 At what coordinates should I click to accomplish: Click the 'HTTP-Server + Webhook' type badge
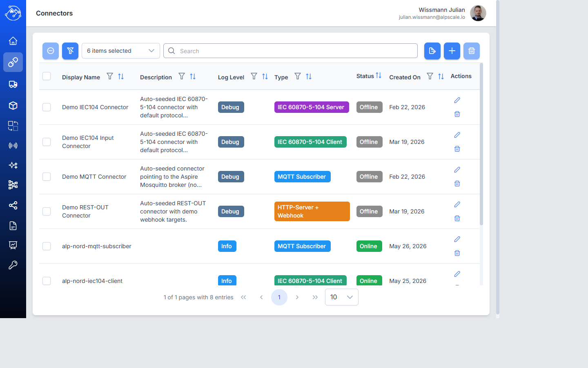click(x=312, y=211)
